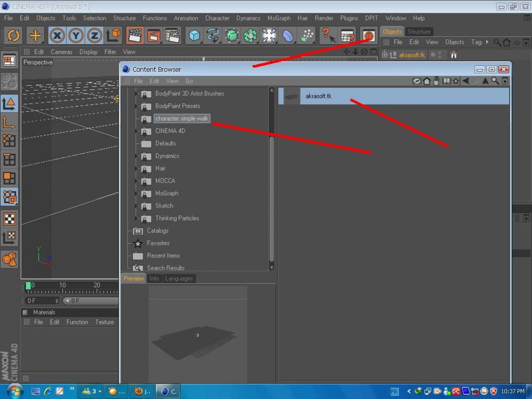Toggle the Y axis lock
This screenshot has width=532, height=399.
[76, 35]
